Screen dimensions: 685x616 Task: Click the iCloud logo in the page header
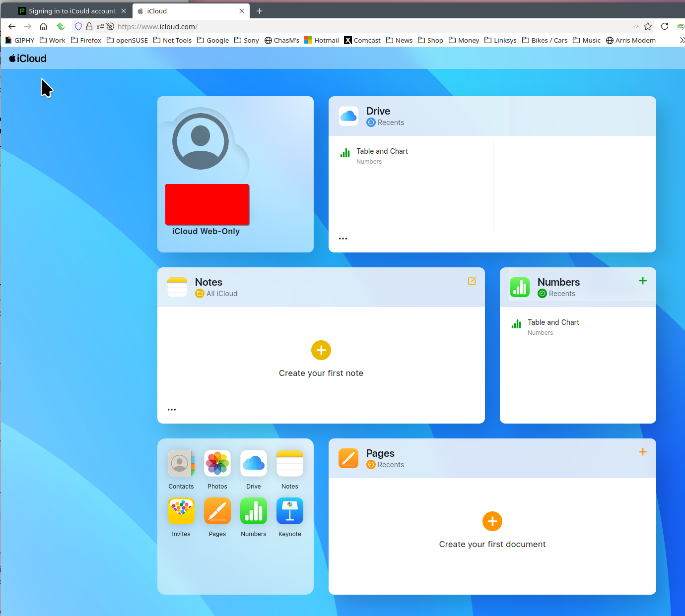(28, 59)
